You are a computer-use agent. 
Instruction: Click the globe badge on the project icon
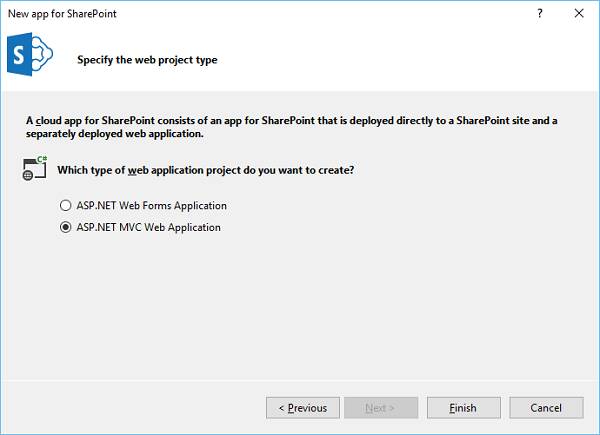click(27, 176)
